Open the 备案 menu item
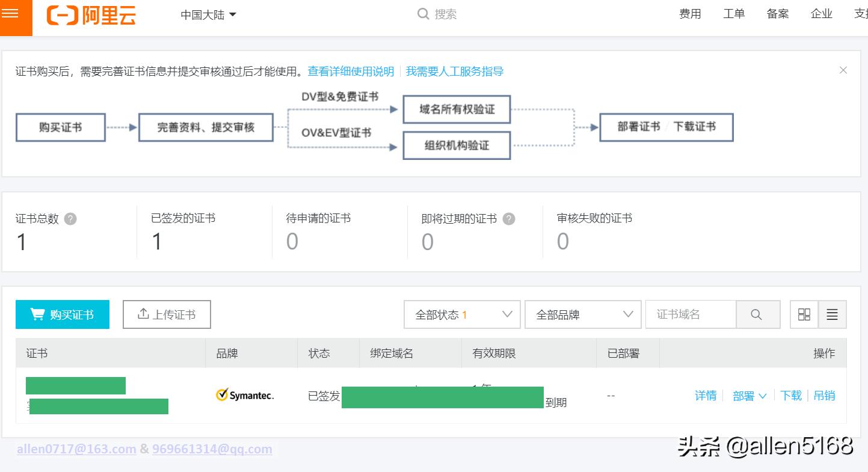This screenshot has width=868, height=472. 777,13
